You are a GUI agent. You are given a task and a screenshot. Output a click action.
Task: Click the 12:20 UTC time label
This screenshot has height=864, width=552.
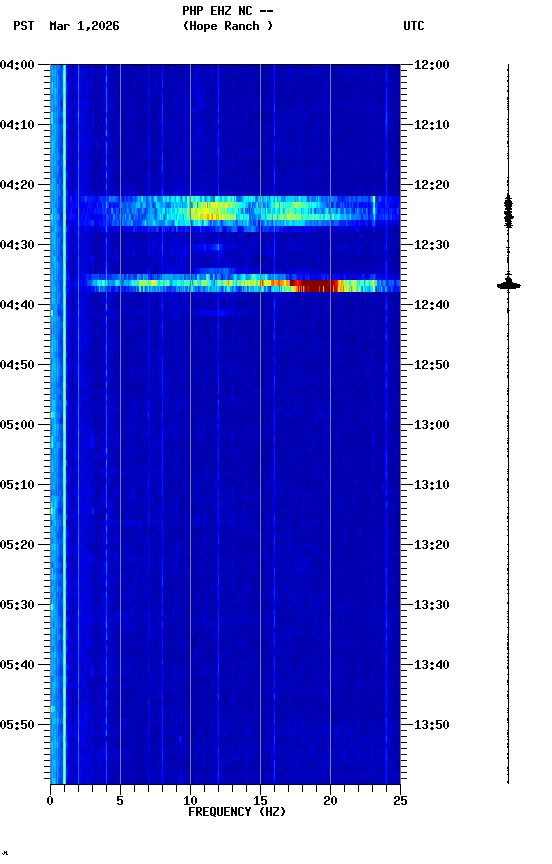click(432, 185)
